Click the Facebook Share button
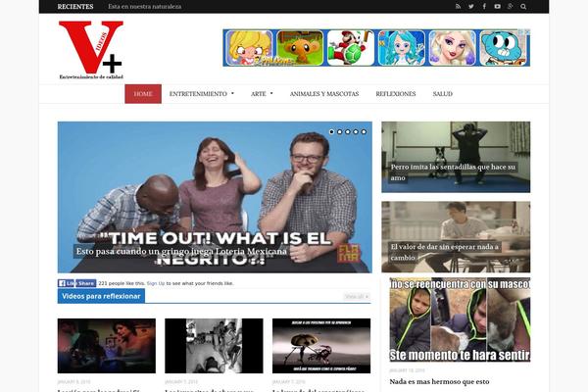The width and height of the screenshot is (588, 392). 86,283
